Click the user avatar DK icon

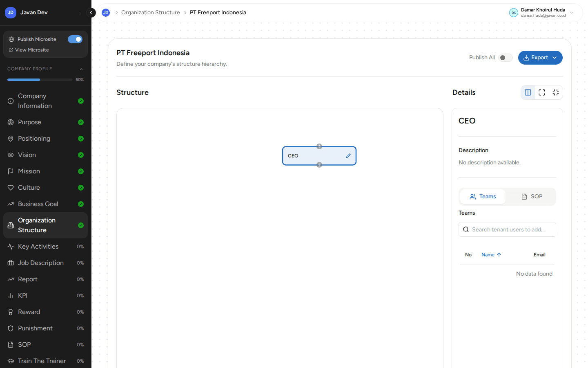point(514,13)
